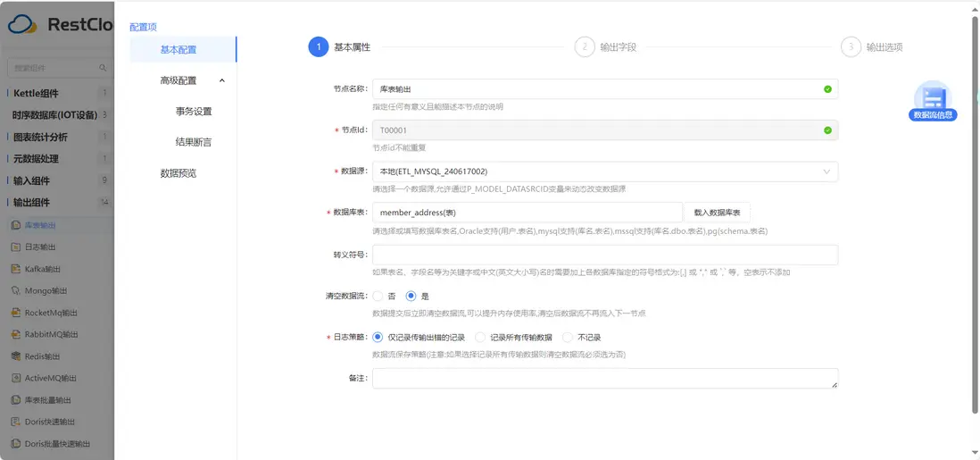Viewport: 980px width, 460px height.
Task: Choose 仅记录传输出错的记录 log strategy
Action: pos(378,338)
